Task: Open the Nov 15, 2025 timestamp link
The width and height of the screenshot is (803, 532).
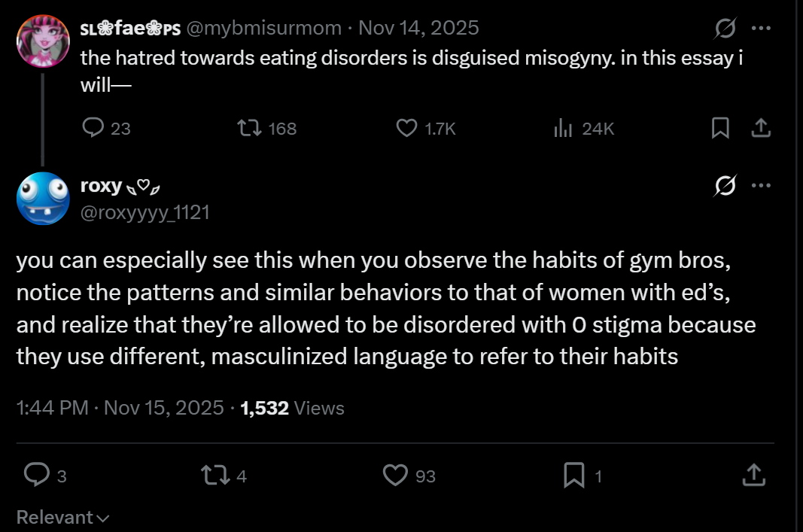Action: coord(164,408)
